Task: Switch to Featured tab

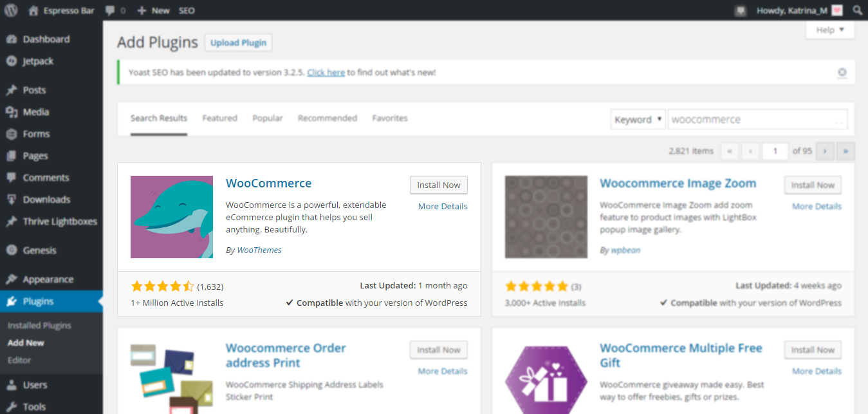Action: coord(219,118)
